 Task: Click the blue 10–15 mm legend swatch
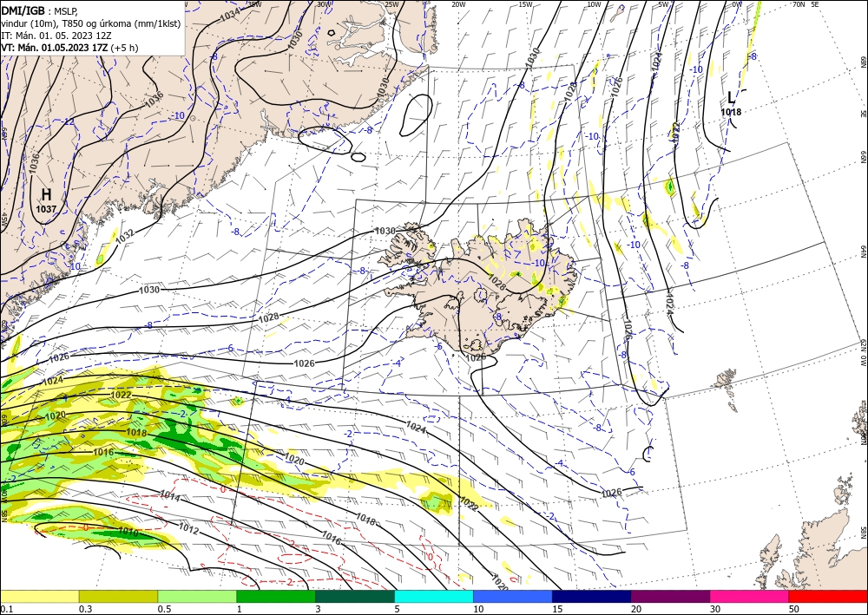coord(513,596)
